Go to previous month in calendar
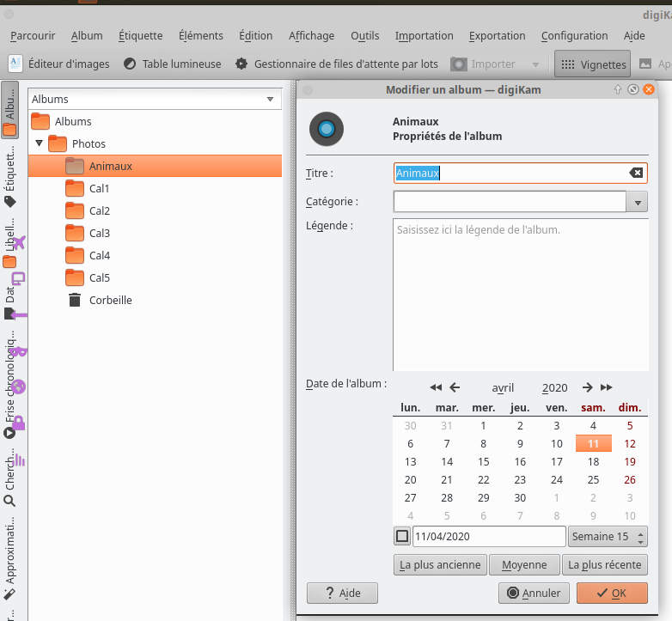The image size is (672, 621). (x=455, y=387)
